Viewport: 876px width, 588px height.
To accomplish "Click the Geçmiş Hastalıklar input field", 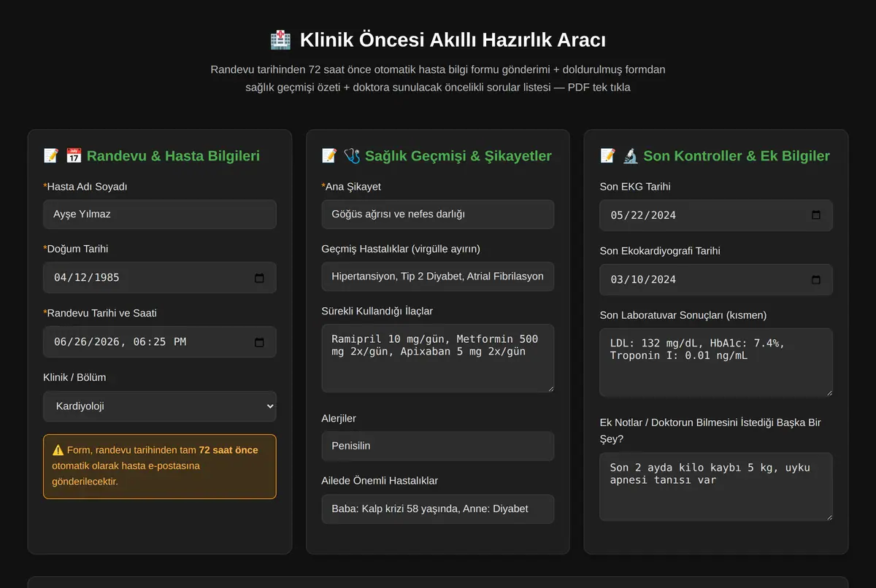I will coord(438,276).
